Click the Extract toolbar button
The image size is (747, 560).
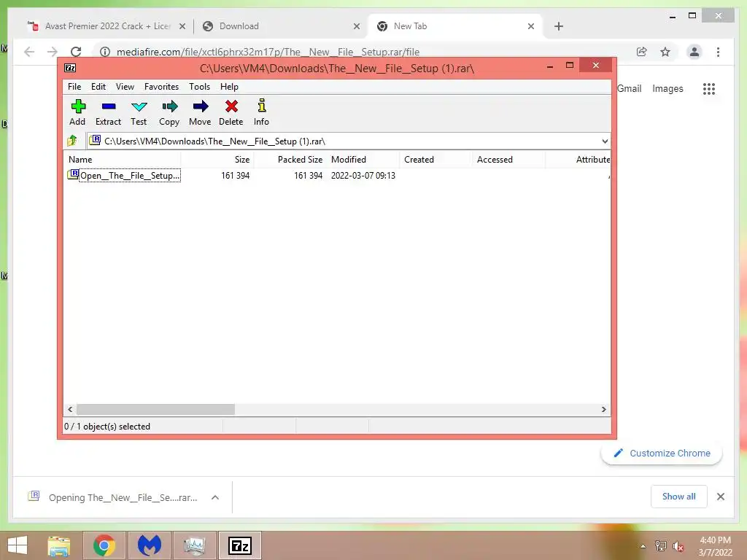pyautogui.click(x=108, y=113)
